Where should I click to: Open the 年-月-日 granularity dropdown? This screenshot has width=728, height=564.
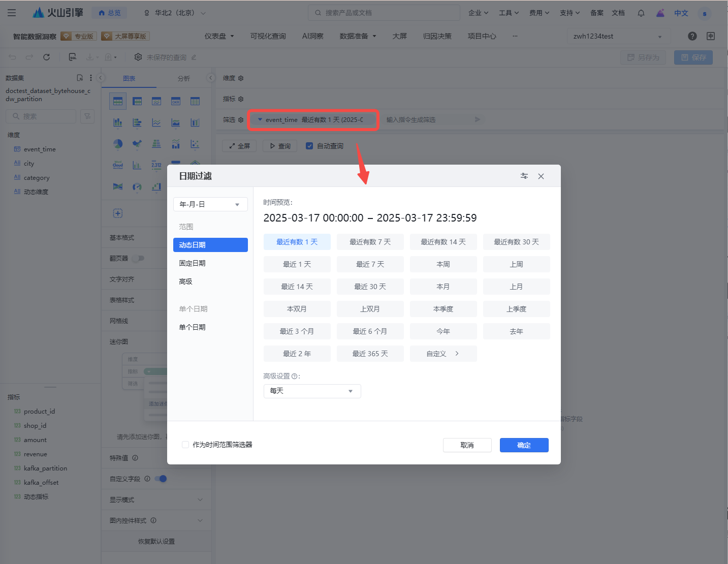coord(210,204)
